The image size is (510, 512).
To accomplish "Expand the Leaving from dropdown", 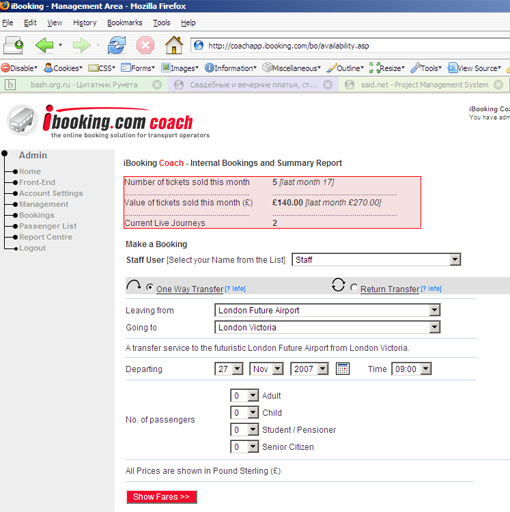I will pyautogui.click(x=327, y=310).
